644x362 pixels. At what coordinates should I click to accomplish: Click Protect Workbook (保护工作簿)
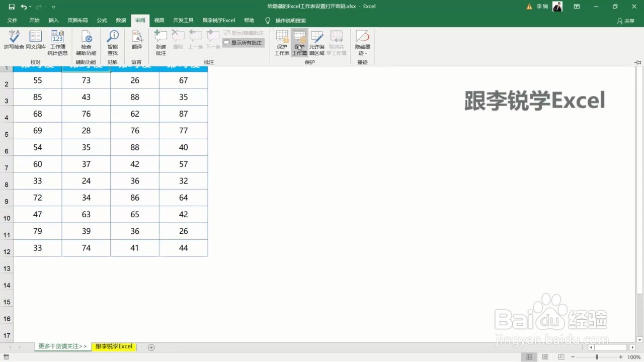[x=299, y=43]
